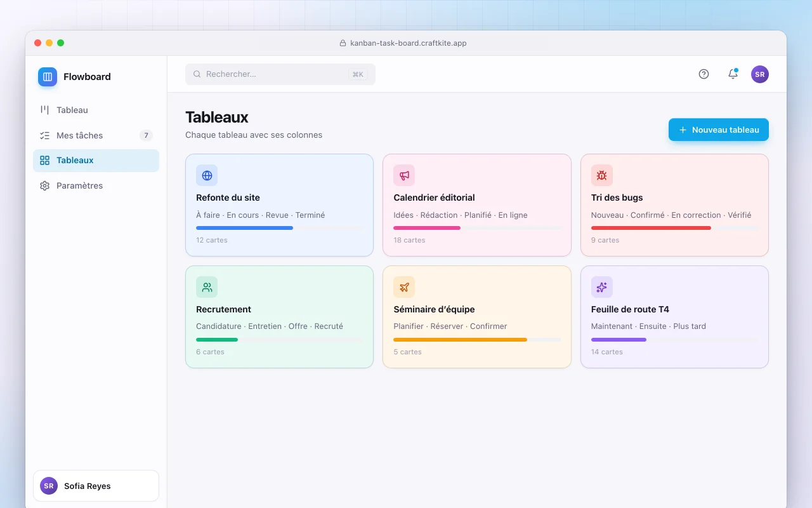Open notifications bell icon
The height and width of the screenshot is (508, 812).
tap(733, 74)
